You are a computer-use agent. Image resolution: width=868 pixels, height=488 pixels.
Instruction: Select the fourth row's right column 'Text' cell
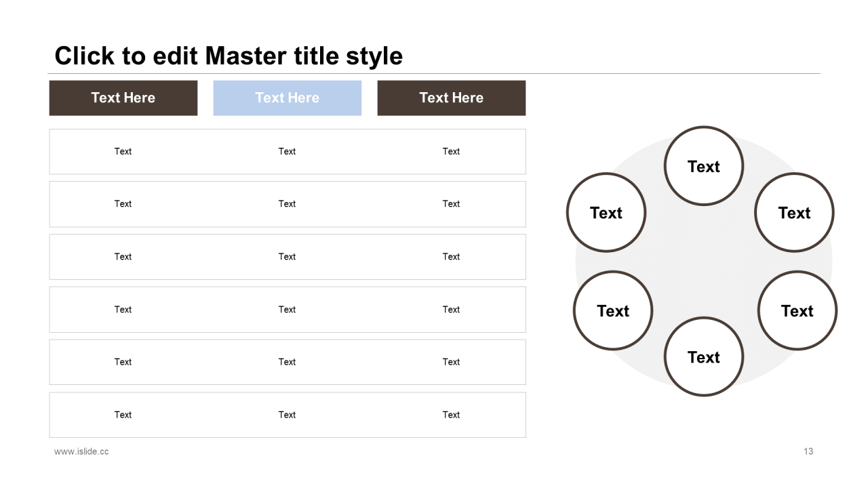[452, 310]
